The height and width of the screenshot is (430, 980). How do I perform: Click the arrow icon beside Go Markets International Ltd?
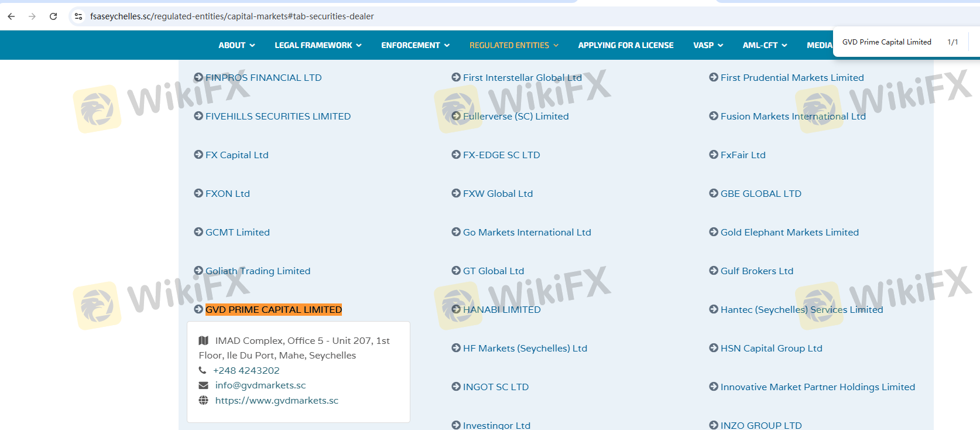coord(456,232)
